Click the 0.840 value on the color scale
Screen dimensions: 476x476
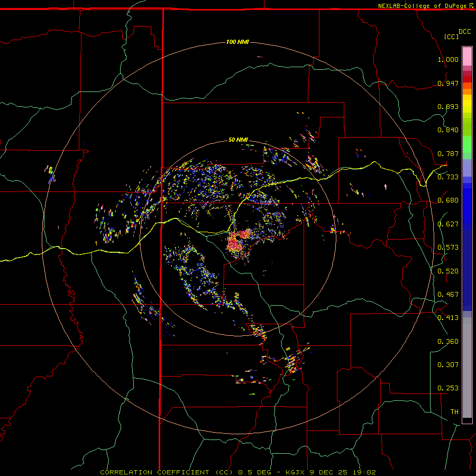click(x=448, y=130)
